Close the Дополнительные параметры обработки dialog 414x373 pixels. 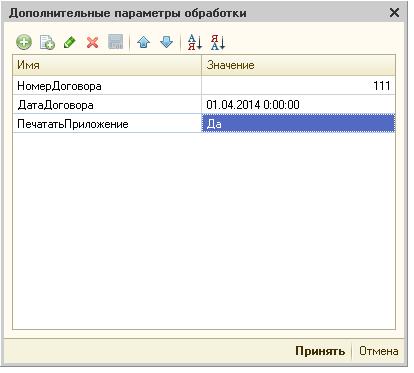tap(394, 13)
